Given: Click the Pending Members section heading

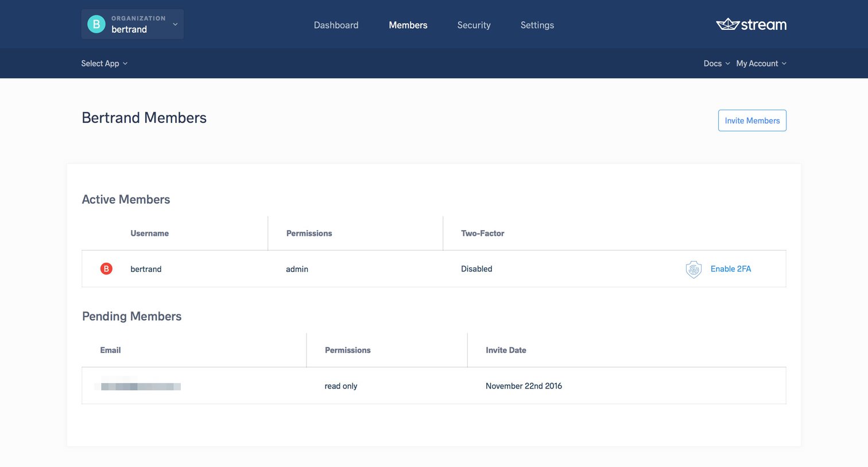Looking at the screenshot, I should [x=131, y=317].
